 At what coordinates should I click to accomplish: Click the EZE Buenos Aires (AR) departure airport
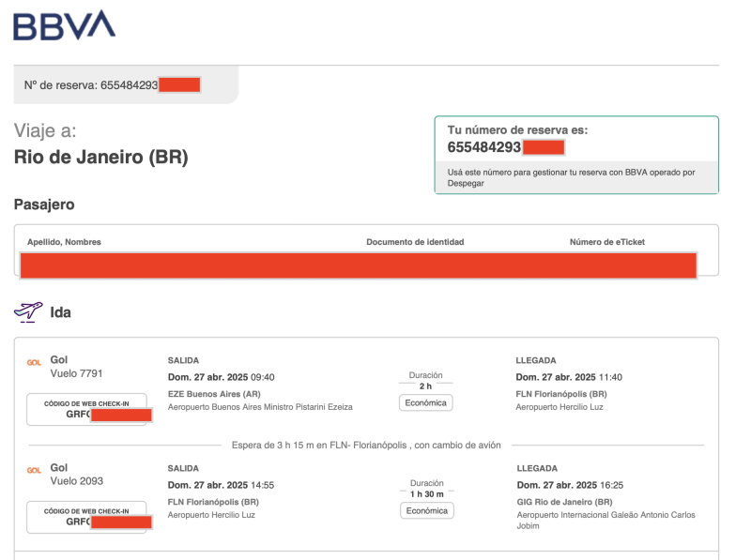point(214,394)
